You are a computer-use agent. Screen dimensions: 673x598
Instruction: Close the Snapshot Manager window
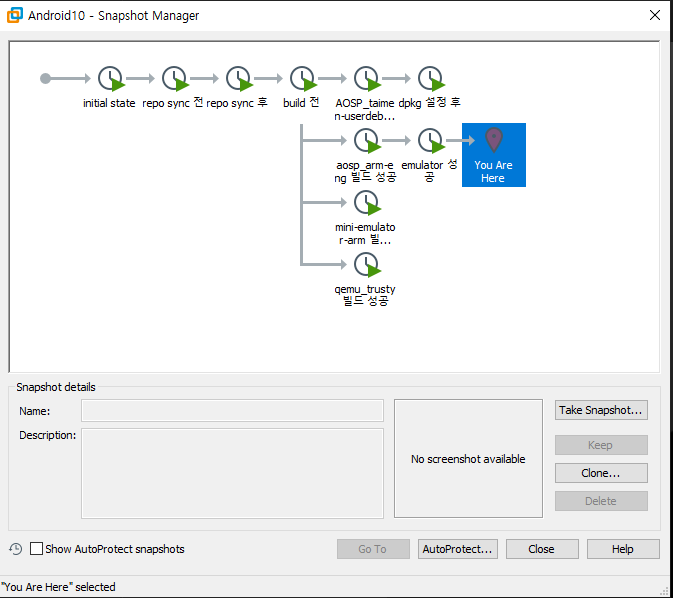655,15
